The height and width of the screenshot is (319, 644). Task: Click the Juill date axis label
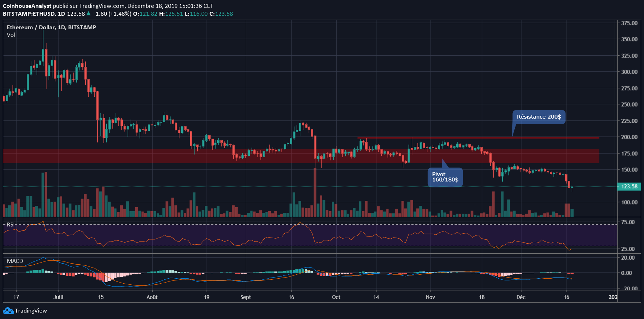pyautogui.click(x=59, y=297)
